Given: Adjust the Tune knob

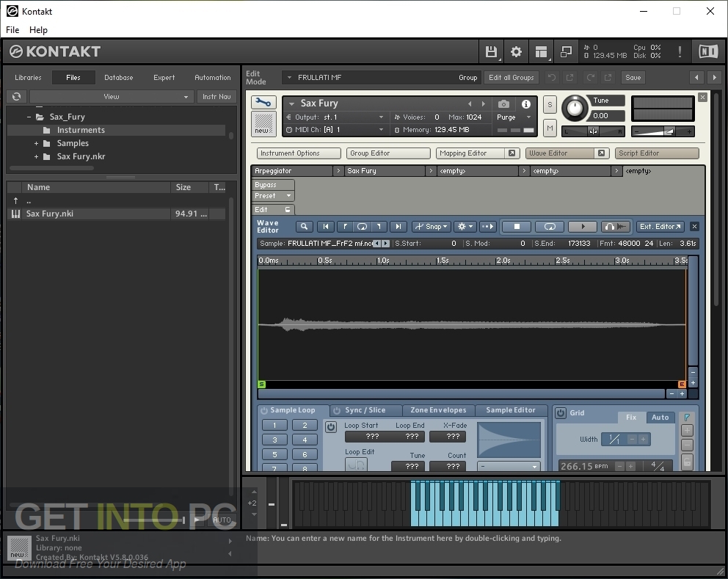Looking at the screenshot, I should [575, 108].
